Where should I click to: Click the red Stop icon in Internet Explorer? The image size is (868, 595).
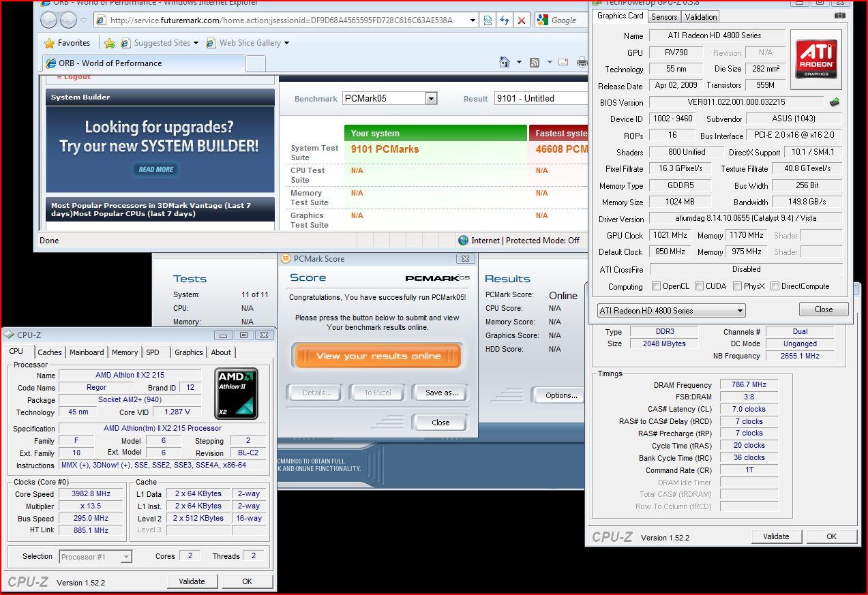522,20
